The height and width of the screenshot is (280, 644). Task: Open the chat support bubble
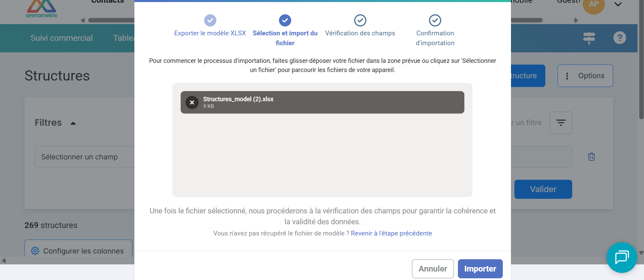(x=622, y=257)
